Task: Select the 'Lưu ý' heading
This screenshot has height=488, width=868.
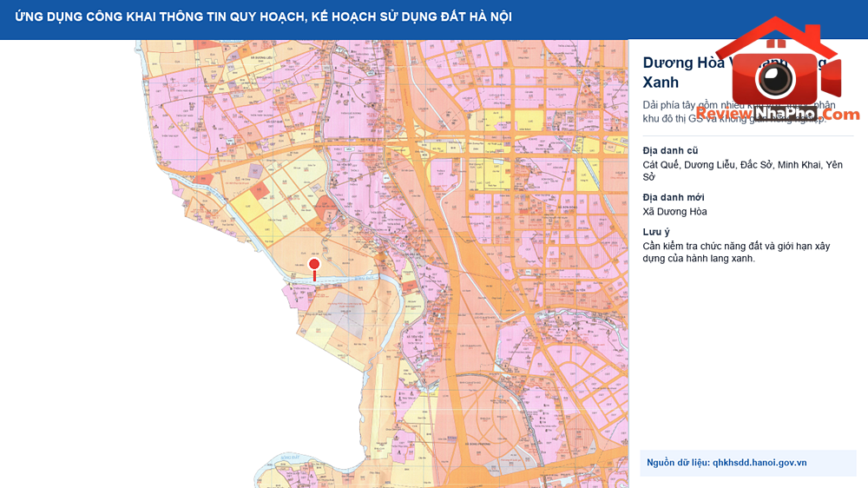Action: 656,232
